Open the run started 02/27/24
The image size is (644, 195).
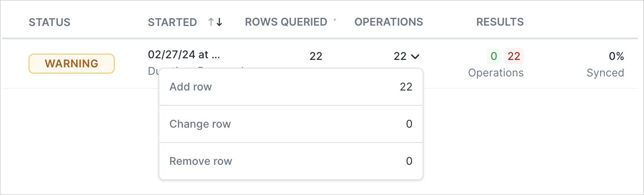184,55
